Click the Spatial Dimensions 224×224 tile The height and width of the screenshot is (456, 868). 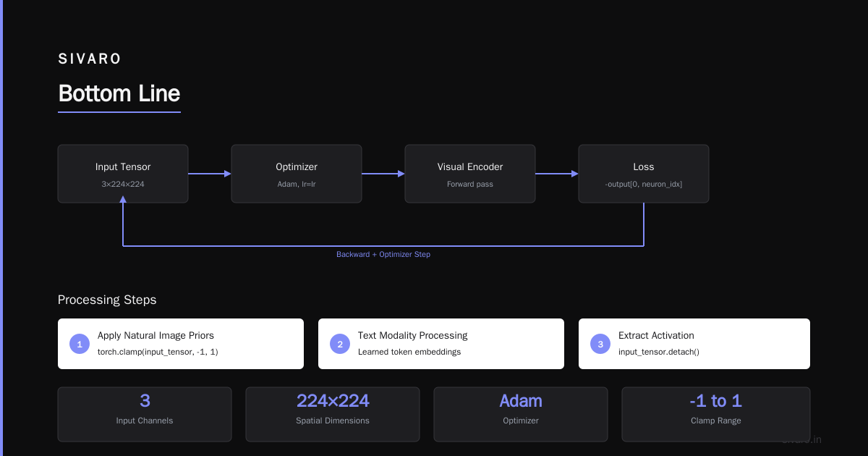click(x=333, y=414)
